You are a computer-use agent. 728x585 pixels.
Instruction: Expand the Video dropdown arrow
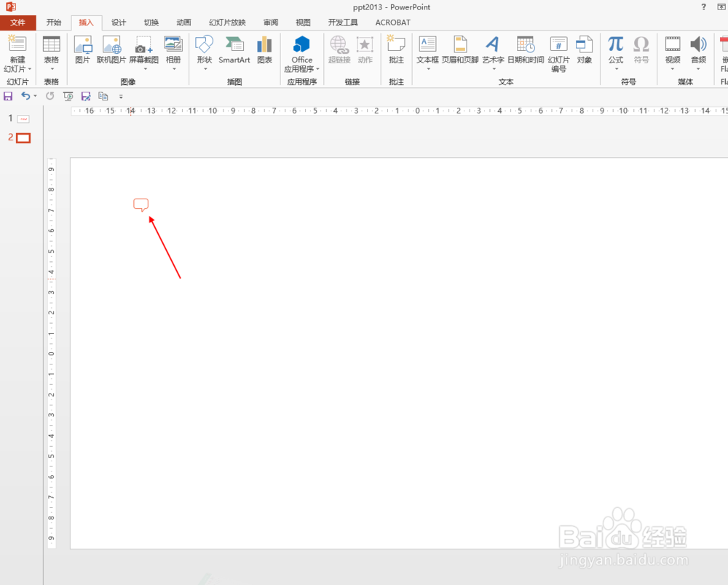click(672, 69)
